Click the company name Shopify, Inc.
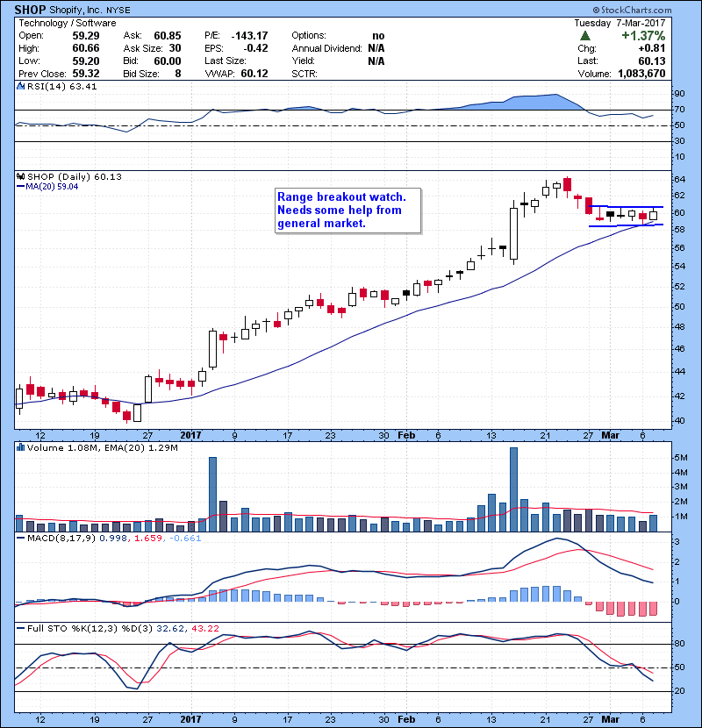 click(75, 11)
